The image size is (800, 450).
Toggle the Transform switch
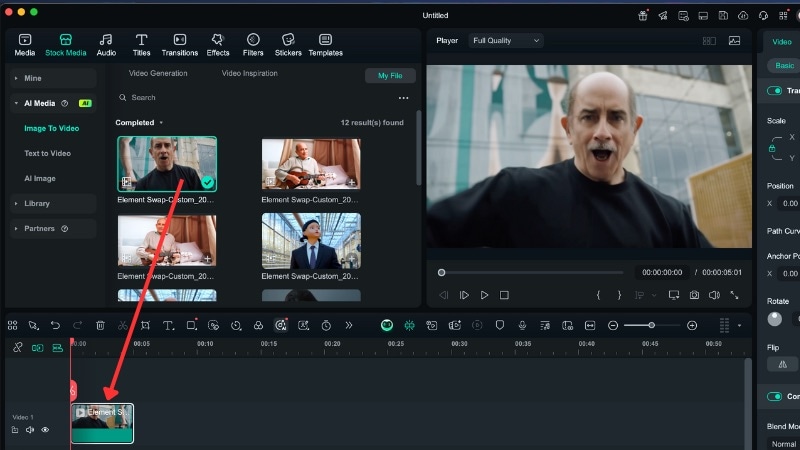pyautogui.click(x=774, y=90)
